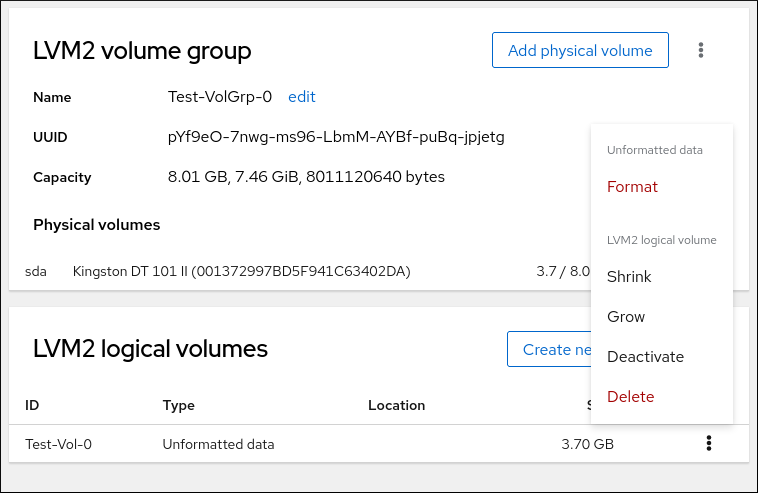
Task: Click the Test-VolGrp-0 name value
Action: click(x=220, y=97)
